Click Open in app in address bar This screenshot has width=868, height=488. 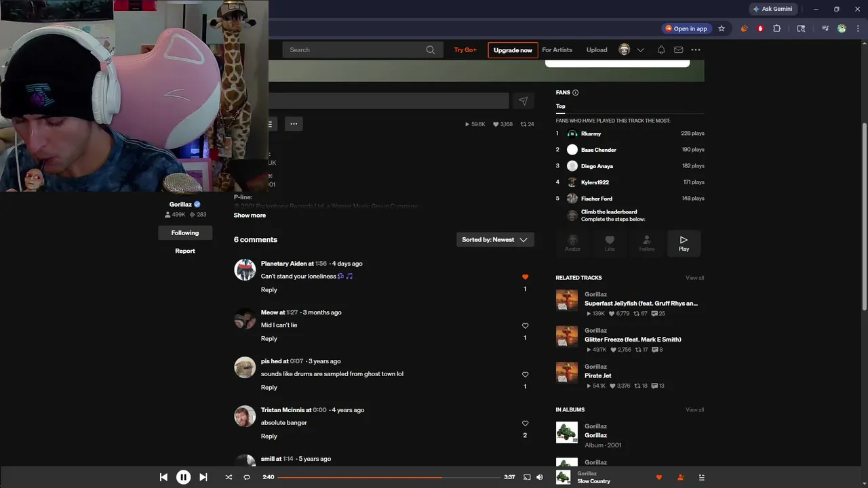[686, 28]
